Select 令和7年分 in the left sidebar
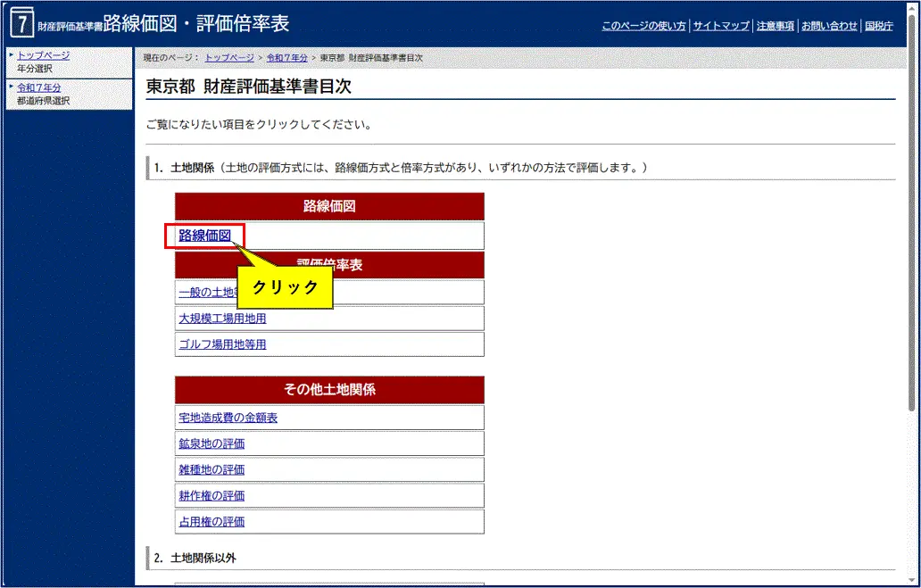921x588 pixels. 39,87
